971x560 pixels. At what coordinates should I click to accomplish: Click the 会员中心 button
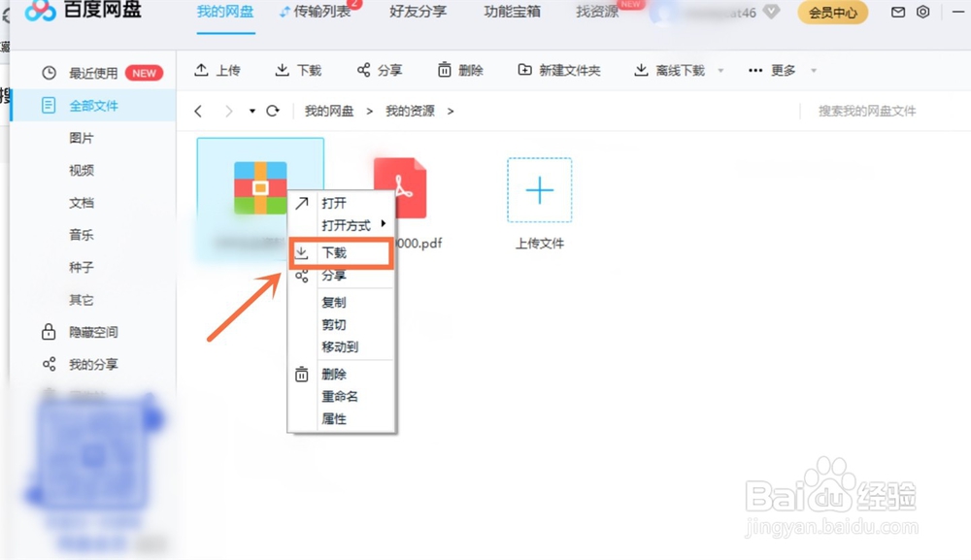click(831, 13)
